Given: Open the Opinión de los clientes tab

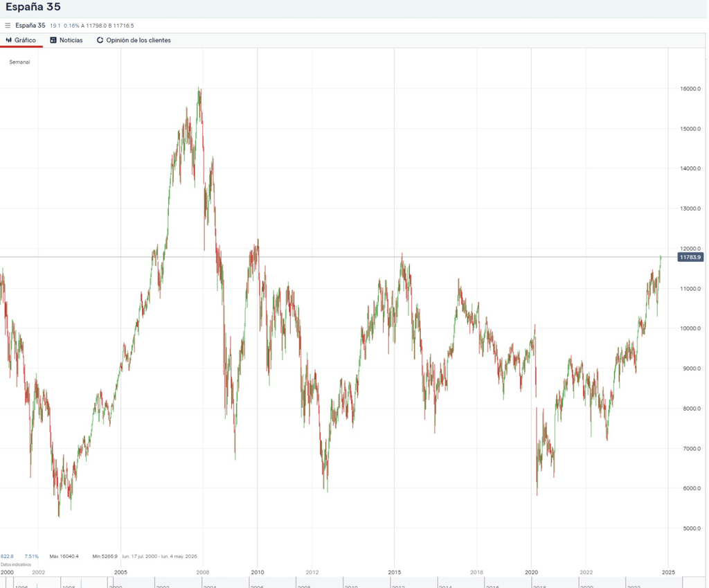Looking at the screenshot, I should tap(138, 40).
